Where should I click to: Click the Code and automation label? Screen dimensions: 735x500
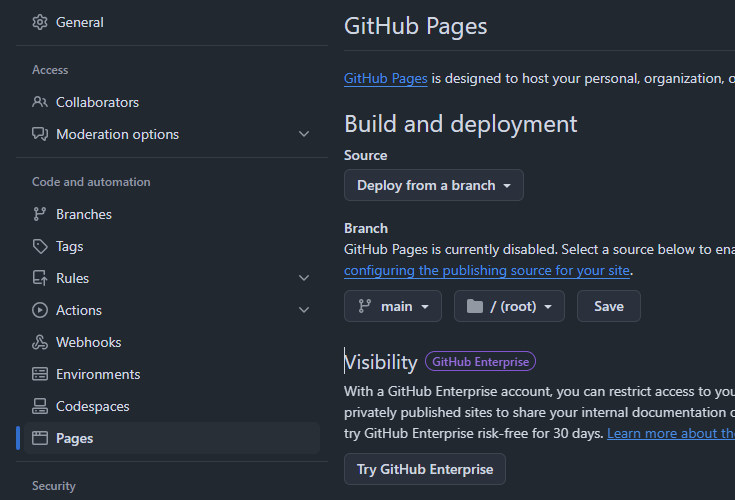[x=91, y=182]
